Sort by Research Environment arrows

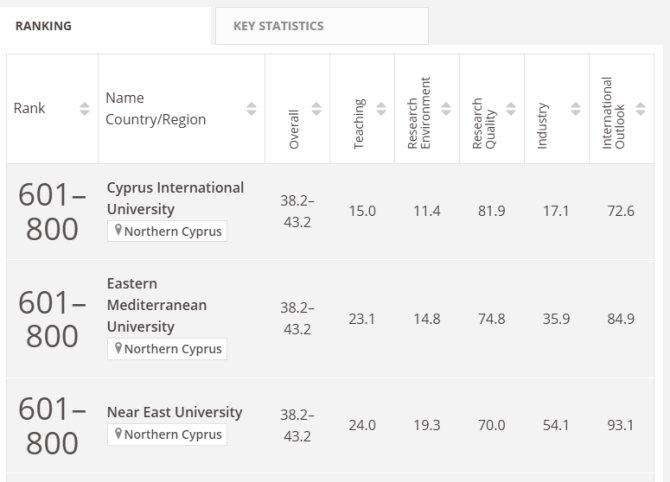(446, 109)
